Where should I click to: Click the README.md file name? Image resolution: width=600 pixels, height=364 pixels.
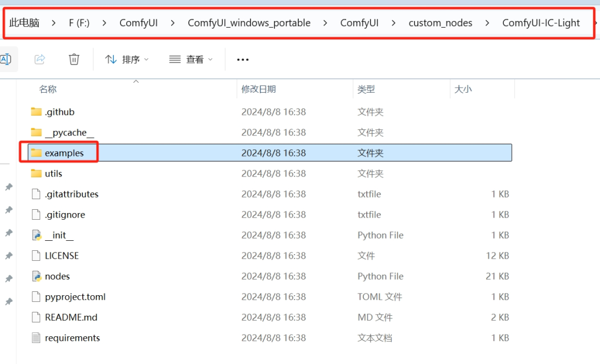[x=71, y=317]
